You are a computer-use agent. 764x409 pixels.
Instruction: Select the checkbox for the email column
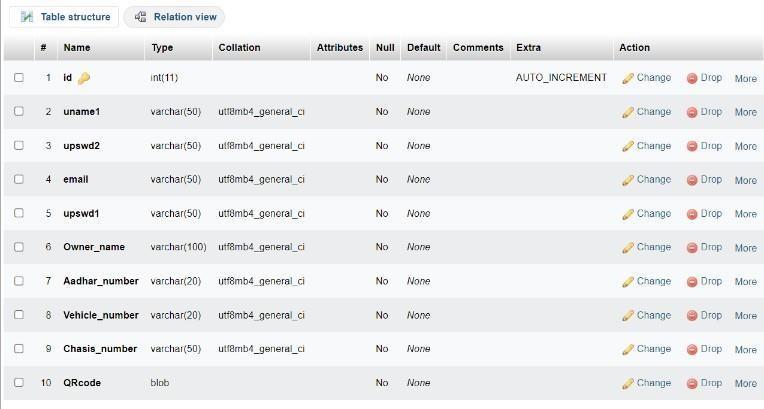coord(19,179)
